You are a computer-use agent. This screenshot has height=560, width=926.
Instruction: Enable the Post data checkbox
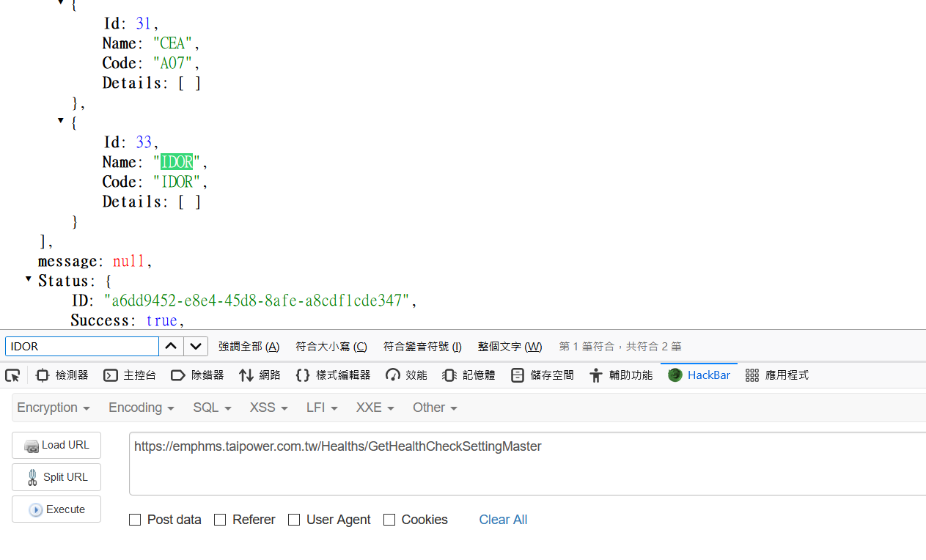pyautogui.click(x=135, y=520)
